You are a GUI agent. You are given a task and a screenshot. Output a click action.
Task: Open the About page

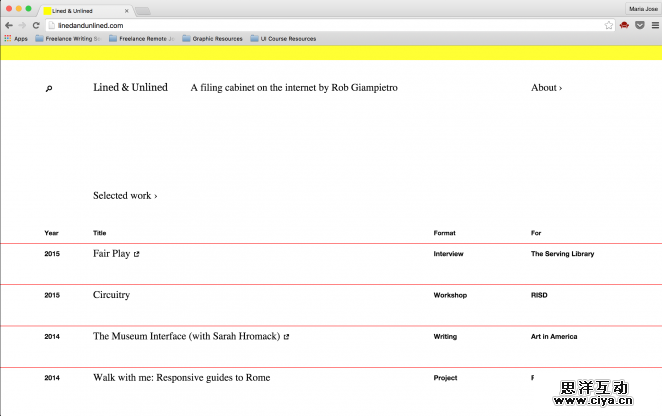[546, 88]
